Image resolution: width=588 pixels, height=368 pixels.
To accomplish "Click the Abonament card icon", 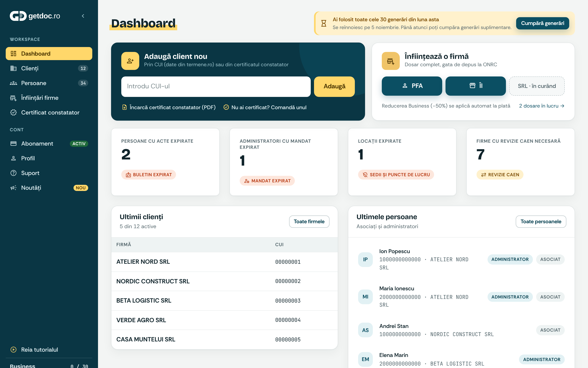I will (x=14, y=144).
